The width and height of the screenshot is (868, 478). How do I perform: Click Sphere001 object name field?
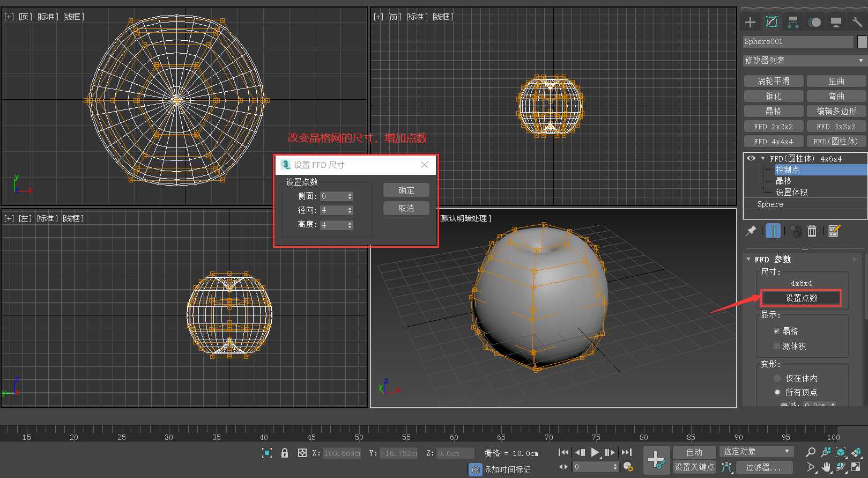click(798, 41)
